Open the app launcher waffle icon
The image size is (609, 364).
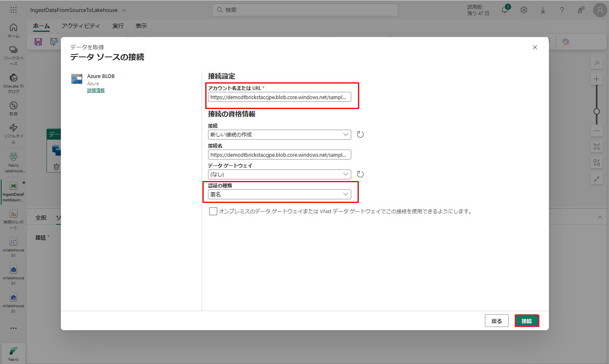pos(14,10)
